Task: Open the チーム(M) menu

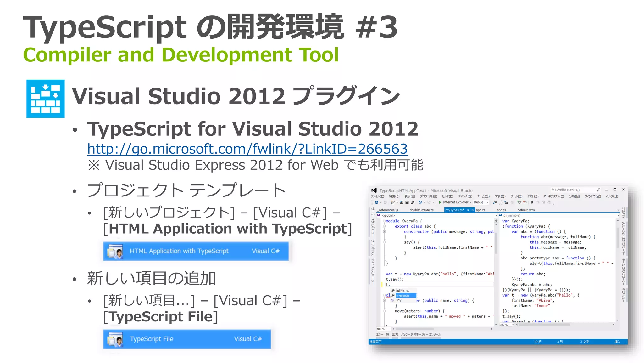Action: point(483,196)
